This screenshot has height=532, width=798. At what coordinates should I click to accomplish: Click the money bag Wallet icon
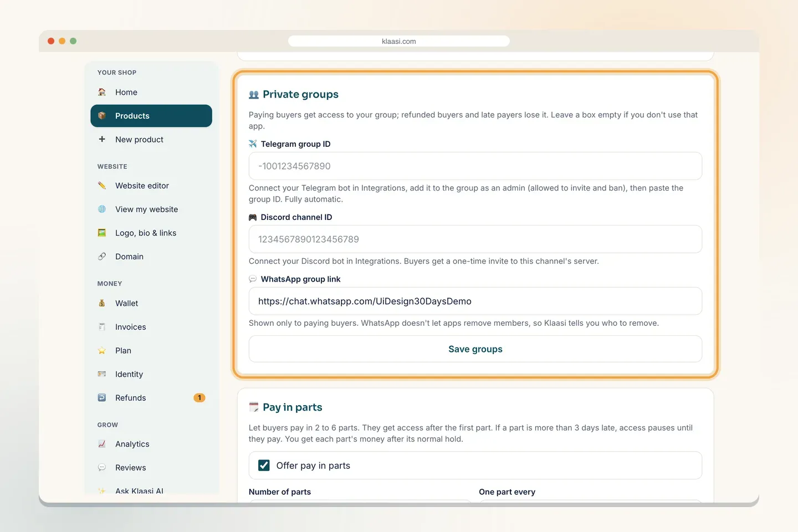point(102,303)
